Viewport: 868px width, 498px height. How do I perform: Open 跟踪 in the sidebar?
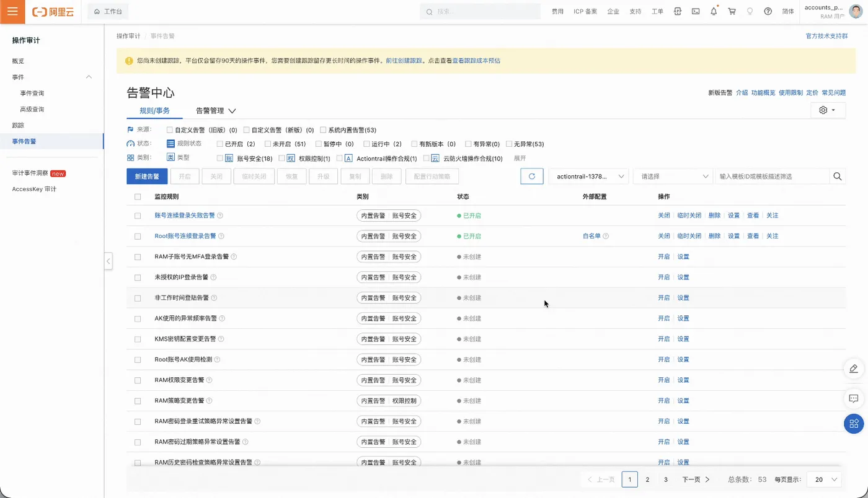18,125
